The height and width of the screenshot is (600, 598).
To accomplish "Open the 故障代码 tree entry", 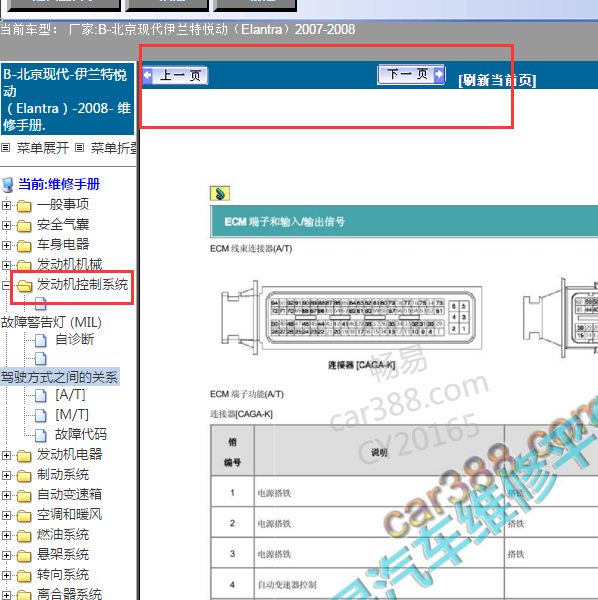I will (x=81, y=434).
